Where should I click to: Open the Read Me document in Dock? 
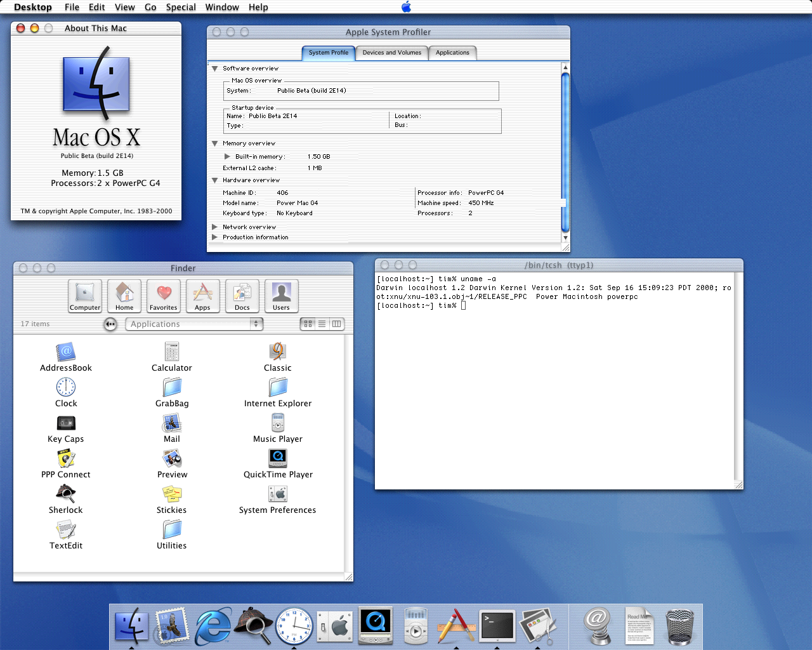click(639, 626)
